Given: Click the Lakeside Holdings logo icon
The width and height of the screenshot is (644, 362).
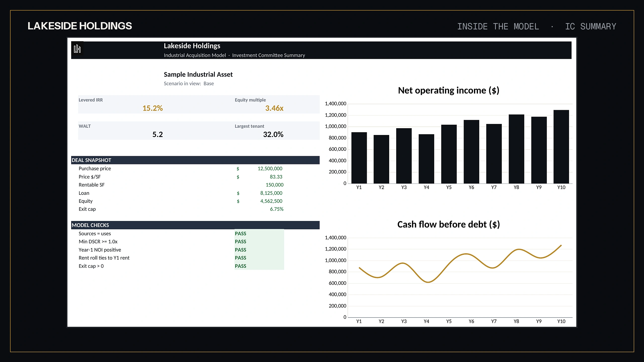Looking at the screenshot, I should [77, 49].
